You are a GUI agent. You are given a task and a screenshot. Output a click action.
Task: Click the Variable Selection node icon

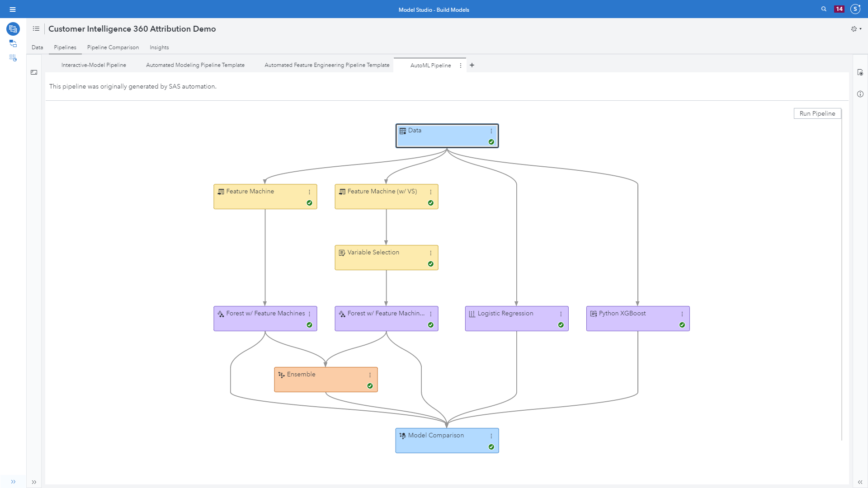(x=342, y=252)
